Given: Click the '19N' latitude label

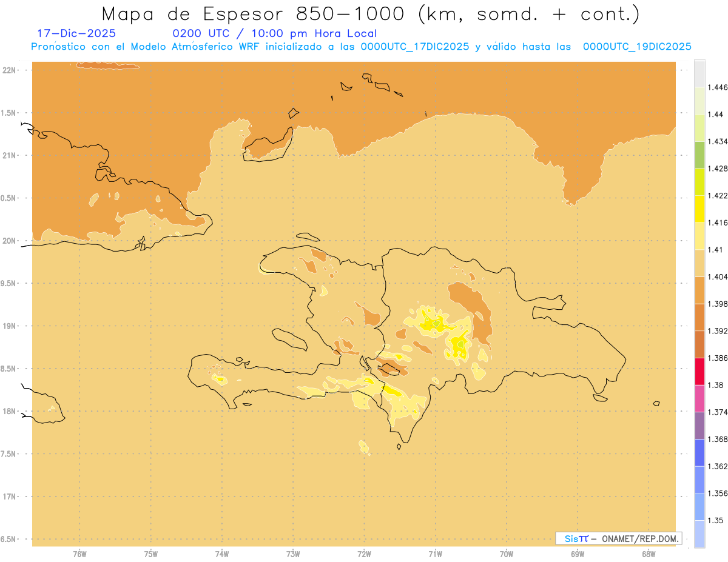Looking at the screenshot, I should click(10, 326).
